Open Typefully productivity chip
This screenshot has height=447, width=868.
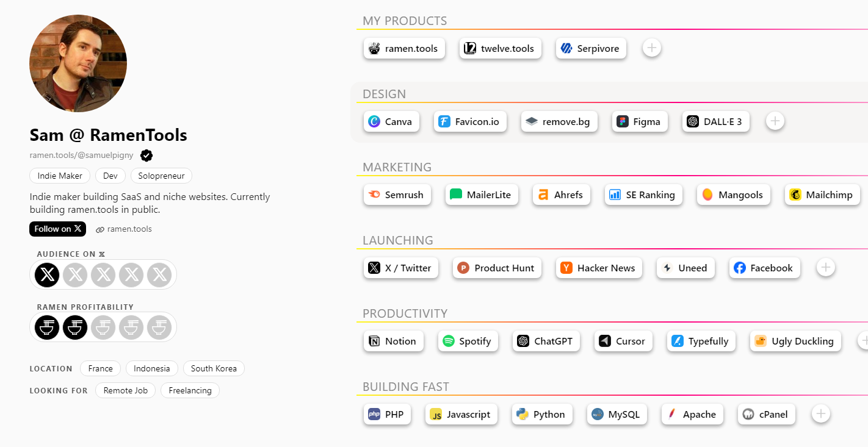coord(701,341)
